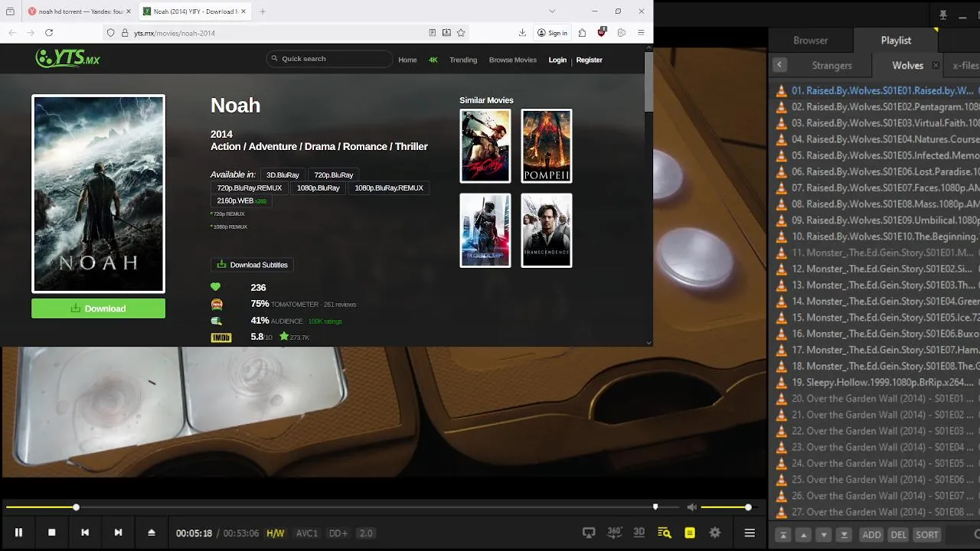980x551 pixels.
Task: Select Monster_.The.Ed.Gein.Story.S01E01 playlist entry
Action: coord(877,253)
